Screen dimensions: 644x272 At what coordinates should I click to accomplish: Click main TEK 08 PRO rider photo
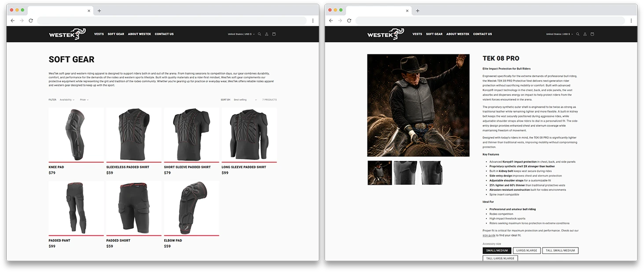tap(418, 105)
